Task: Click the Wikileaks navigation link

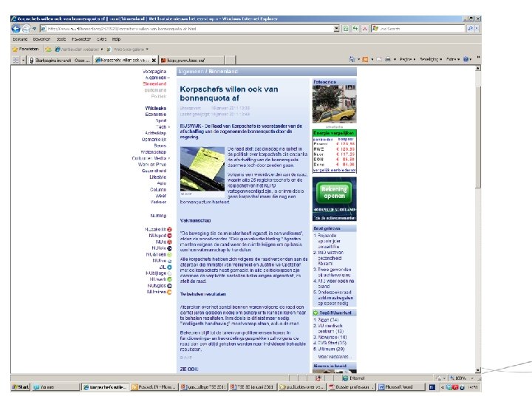Action: point(156,108)
